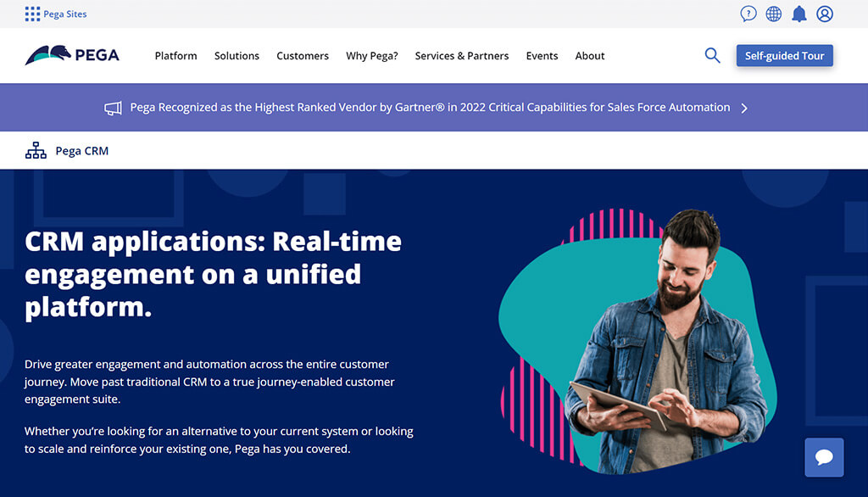This screenshot has height=497, width=868.
Task: Start the Self-guided Tour
Action: tap(784, 55)
